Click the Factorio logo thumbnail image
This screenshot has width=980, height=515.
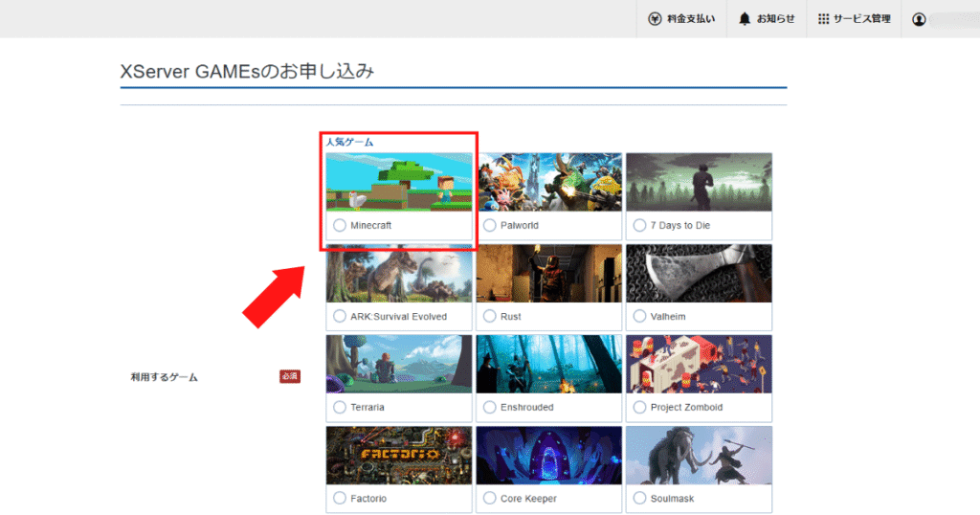pyautogui.click(x=399, y=455)
